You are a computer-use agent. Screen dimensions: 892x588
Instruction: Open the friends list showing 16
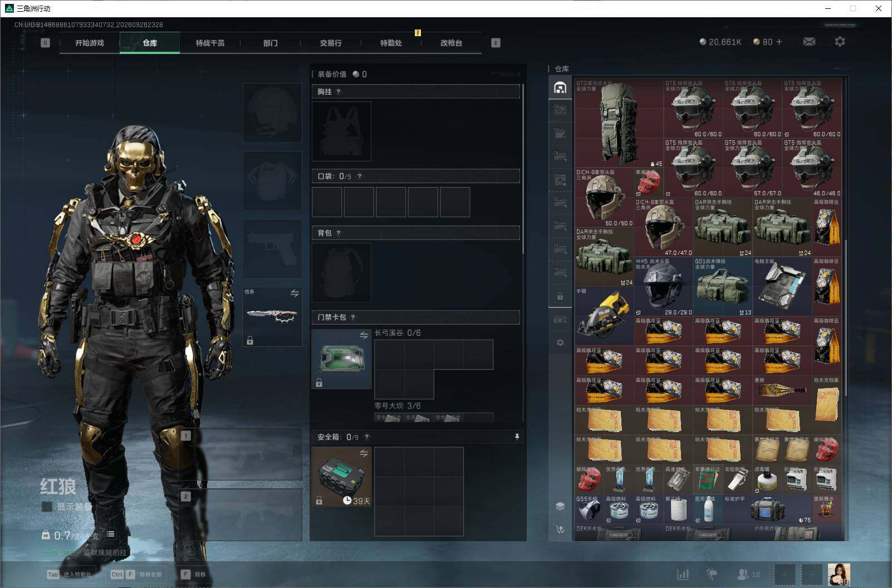coord(748,574)
